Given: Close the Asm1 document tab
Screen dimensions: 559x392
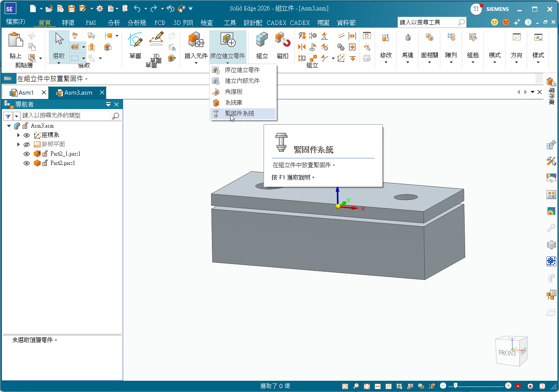Looking at the screenshot, I should [44, 92].
